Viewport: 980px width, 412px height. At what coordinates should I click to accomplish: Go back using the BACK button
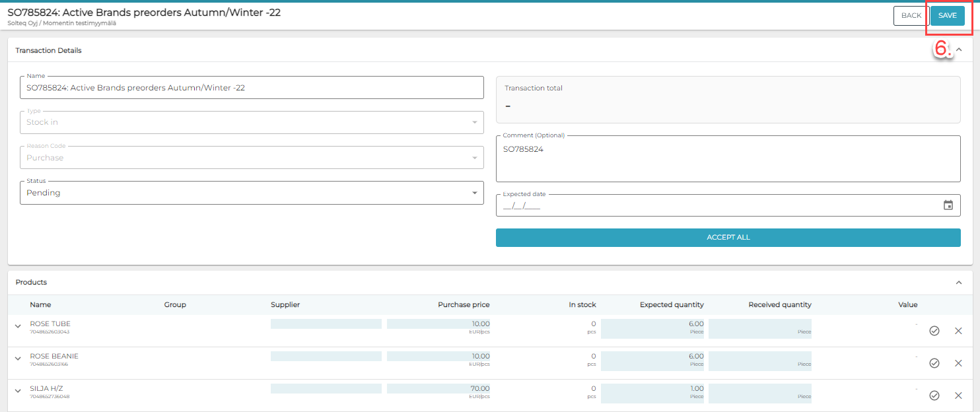(911, 16)
